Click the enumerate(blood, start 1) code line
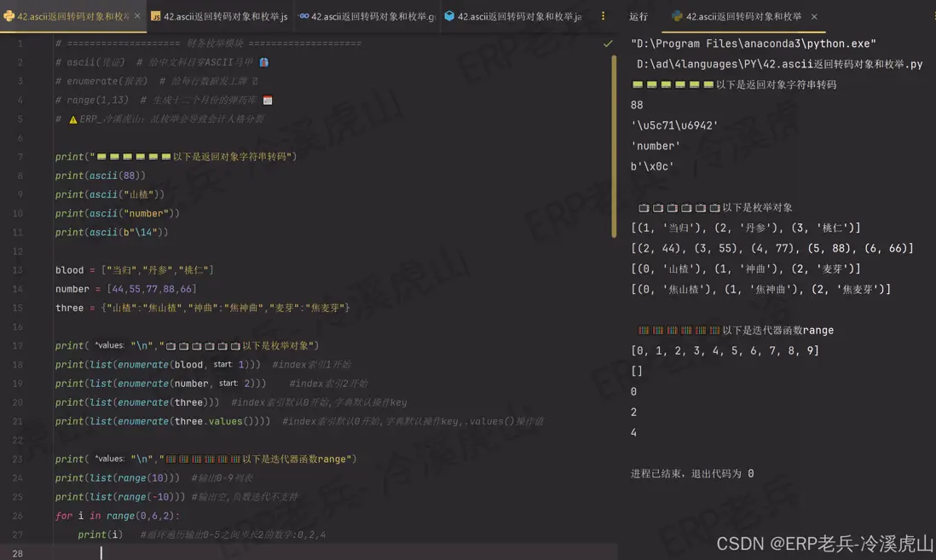 click(158, 365)
